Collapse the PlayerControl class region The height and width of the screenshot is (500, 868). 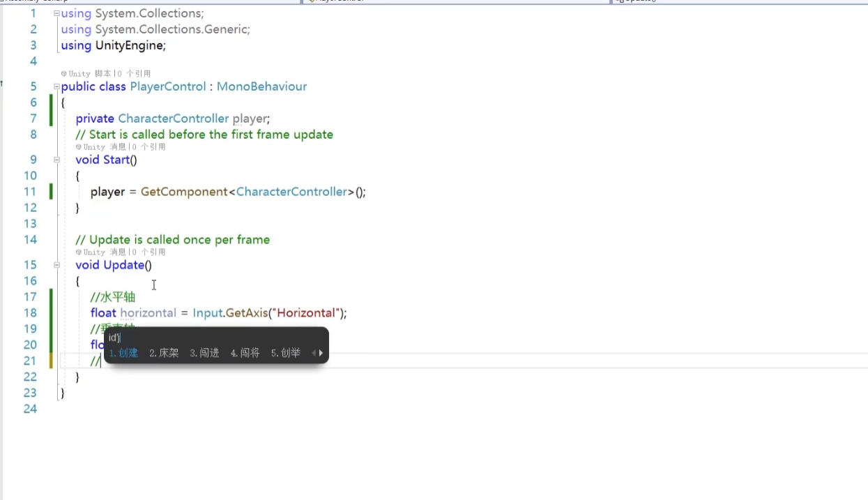coord(56,86)
